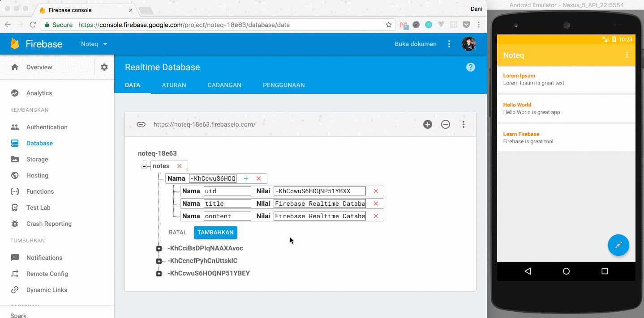Tap the Android back button in emulator

pyautogui.click(x=528, y=271)
